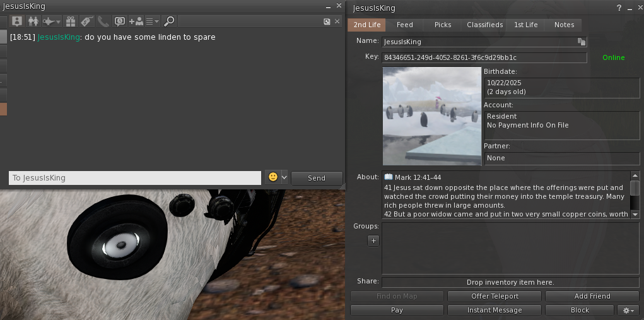Switch to the 2nd Life tab

click(367, 25)
